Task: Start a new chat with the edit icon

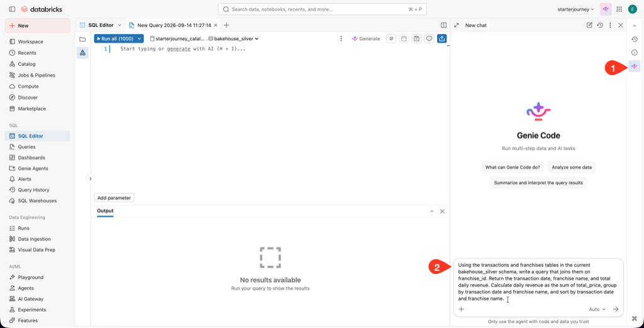Action: 589,25
